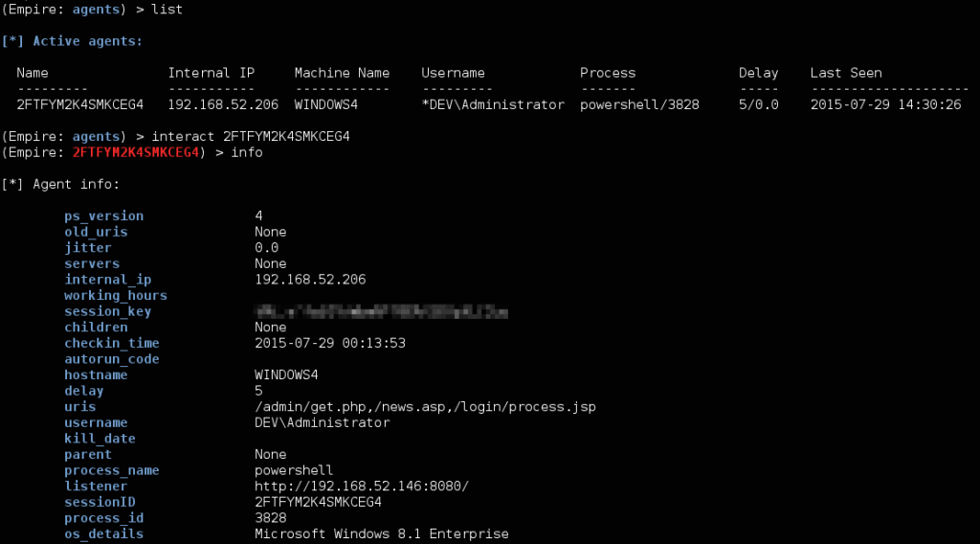Click the Delay value 5/0.0
This screenshot has width=980, height=544.
click(x=758, y=104)
